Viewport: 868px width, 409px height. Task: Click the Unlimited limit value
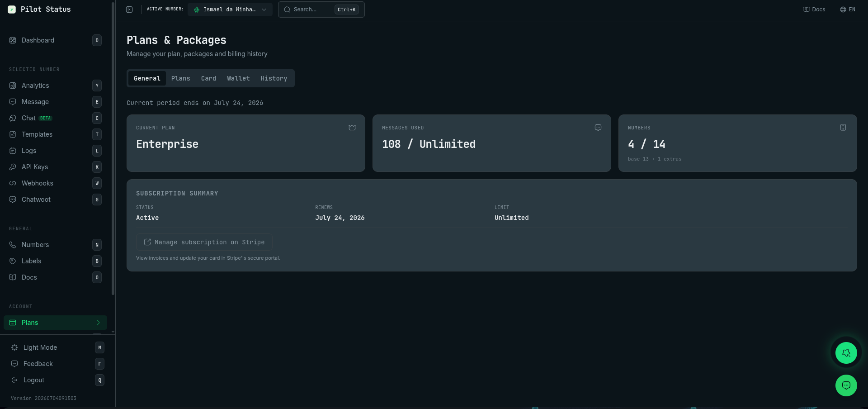[512, 218]
